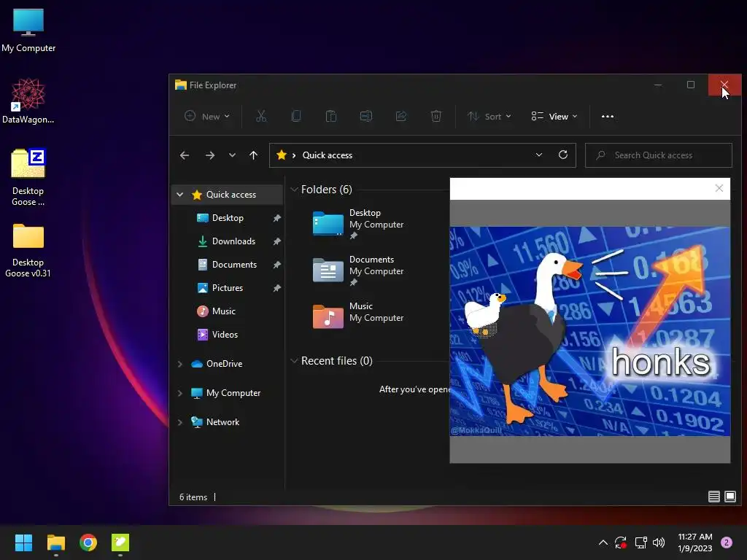Expand the address bar history dropdown

pos(539,155)
